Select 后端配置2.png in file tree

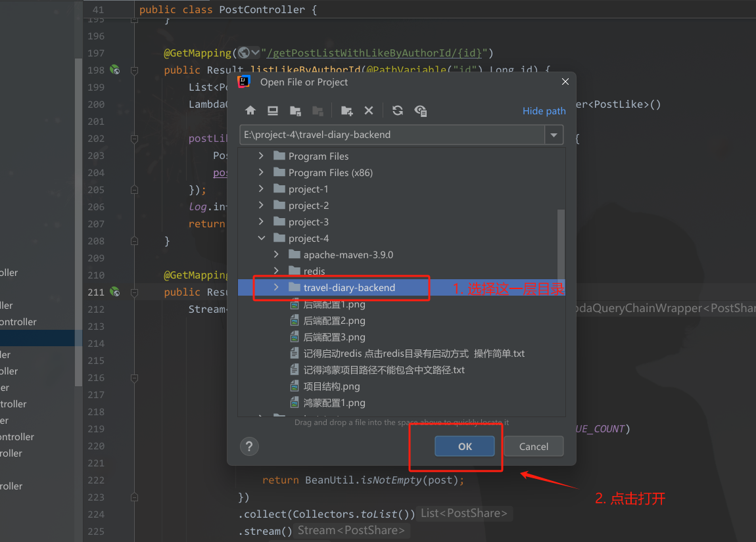click(334, 321)
